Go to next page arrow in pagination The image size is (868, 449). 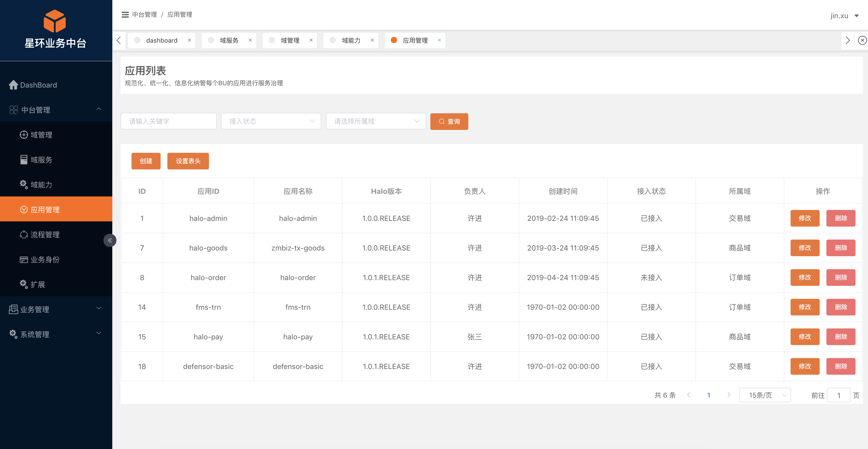tap(729, 395)
